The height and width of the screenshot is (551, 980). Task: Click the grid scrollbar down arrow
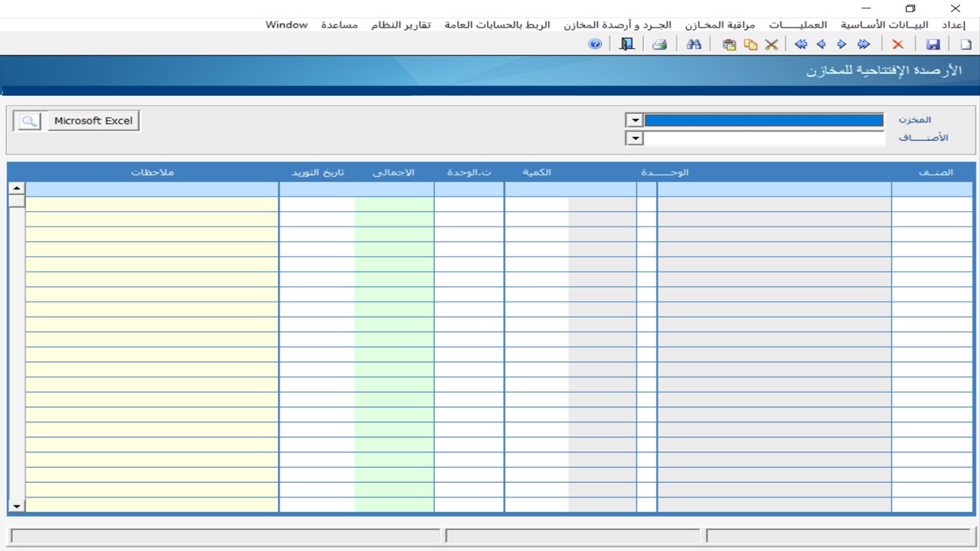click(16, 506)
